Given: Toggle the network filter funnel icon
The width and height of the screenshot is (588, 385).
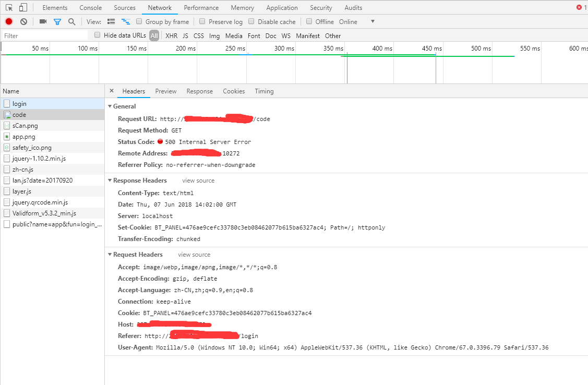Looking at the screenshot, I should point(57,21).
